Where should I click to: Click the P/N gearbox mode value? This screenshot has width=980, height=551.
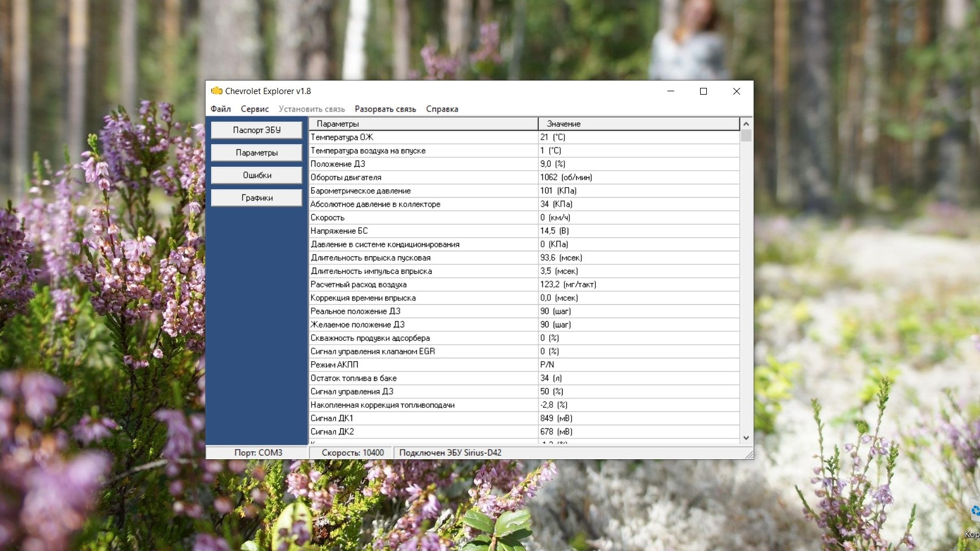coord(639,365)
